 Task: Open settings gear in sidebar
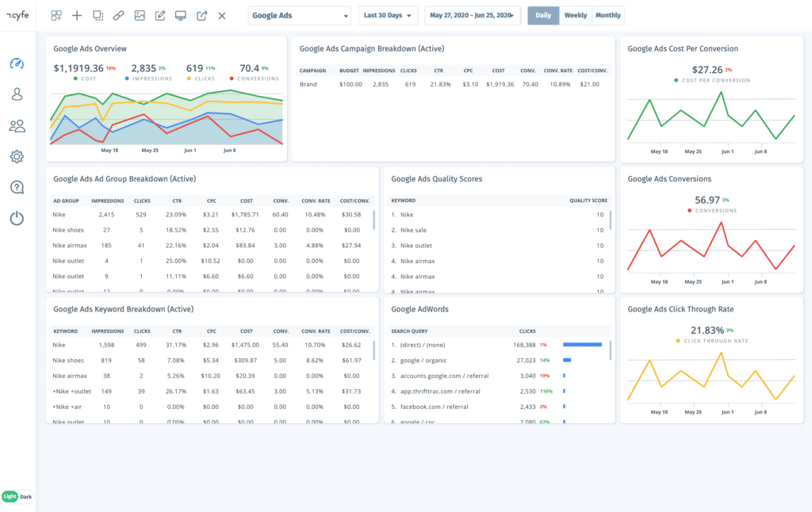17,156
